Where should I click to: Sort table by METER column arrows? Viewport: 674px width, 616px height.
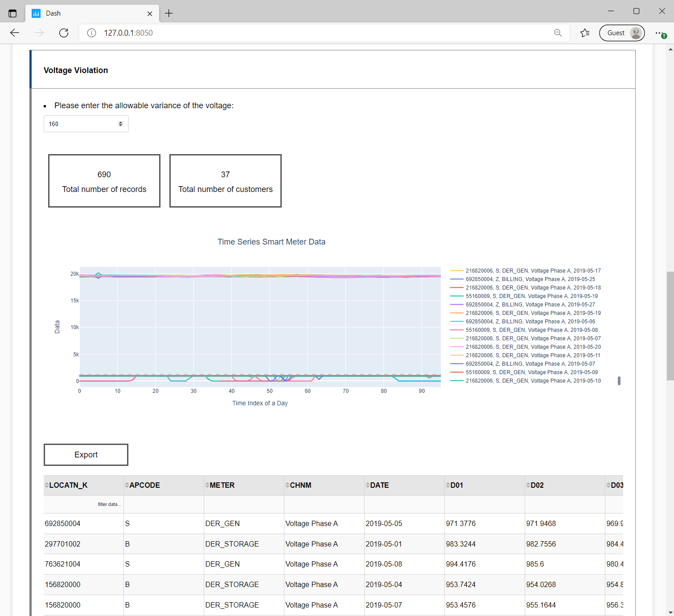(x=207, y=485)
